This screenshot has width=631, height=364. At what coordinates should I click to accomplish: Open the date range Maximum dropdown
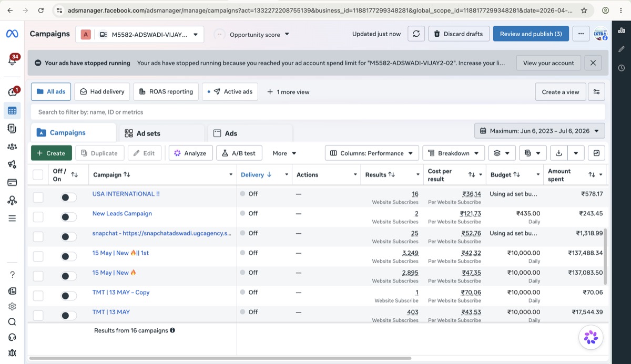pyautogui.click(x=540, y=131)
